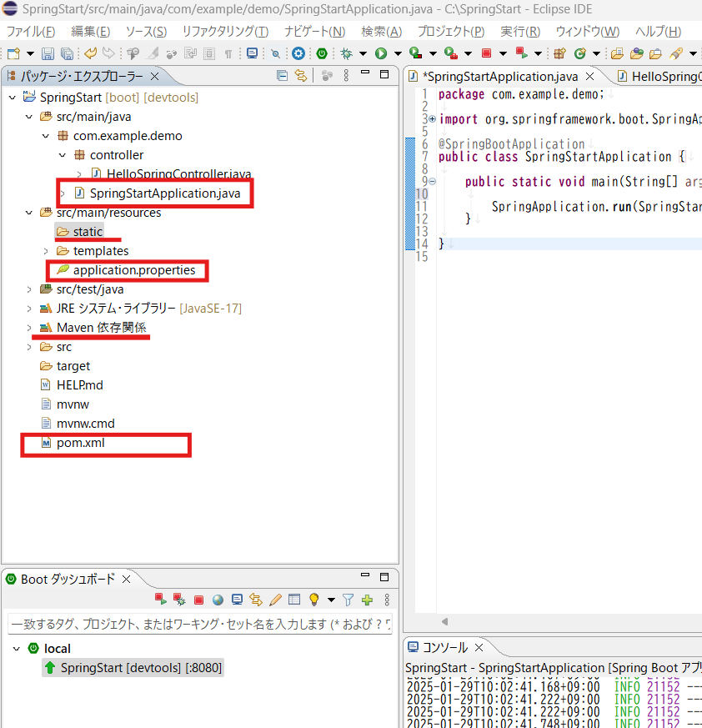Click the blue gear icon in main toolbar
This screenshot has height=728, width=702.
coord(298,53)
